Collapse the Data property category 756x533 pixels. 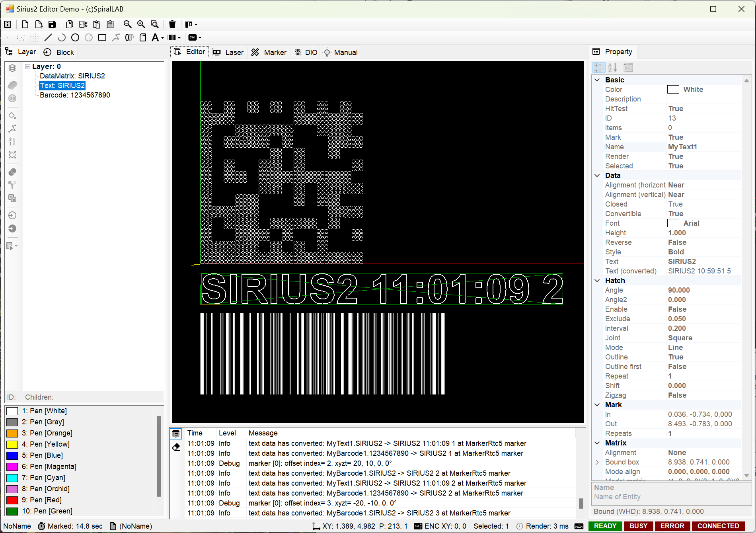[x=597, y=176]
